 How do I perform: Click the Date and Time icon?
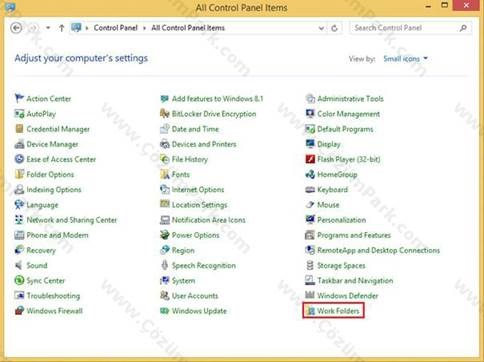(165, 129)
